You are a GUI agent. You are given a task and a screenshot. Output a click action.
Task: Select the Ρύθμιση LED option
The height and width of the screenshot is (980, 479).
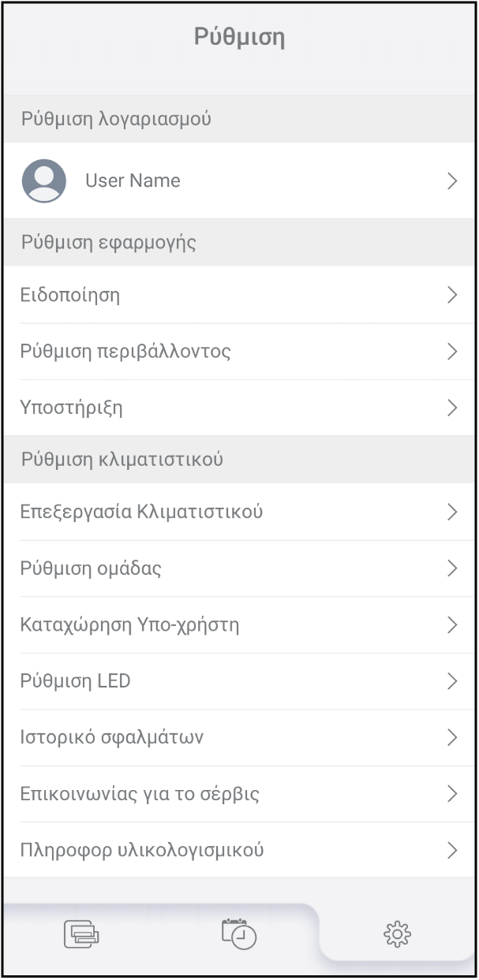pyautogui.click(x=75, y=681)
